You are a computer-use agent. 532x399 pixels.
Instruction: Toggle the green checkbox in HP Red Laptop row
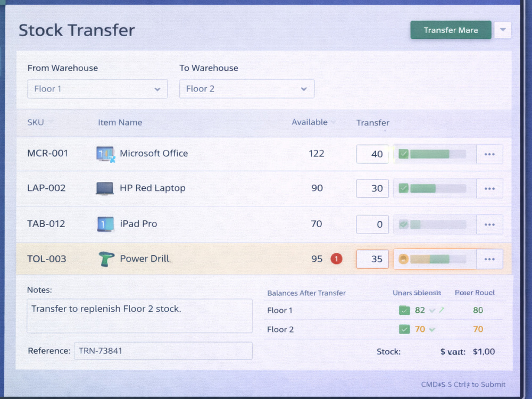[403, 188]
